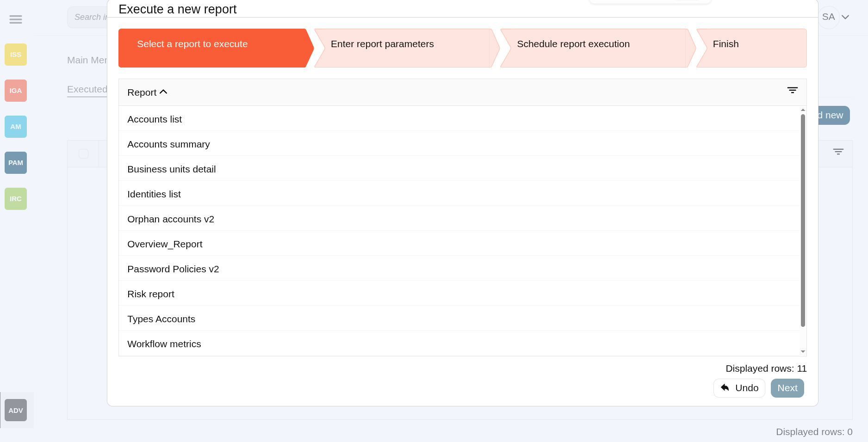
Task: Open the ISS module in sidebar
Action: coord(16,55)
